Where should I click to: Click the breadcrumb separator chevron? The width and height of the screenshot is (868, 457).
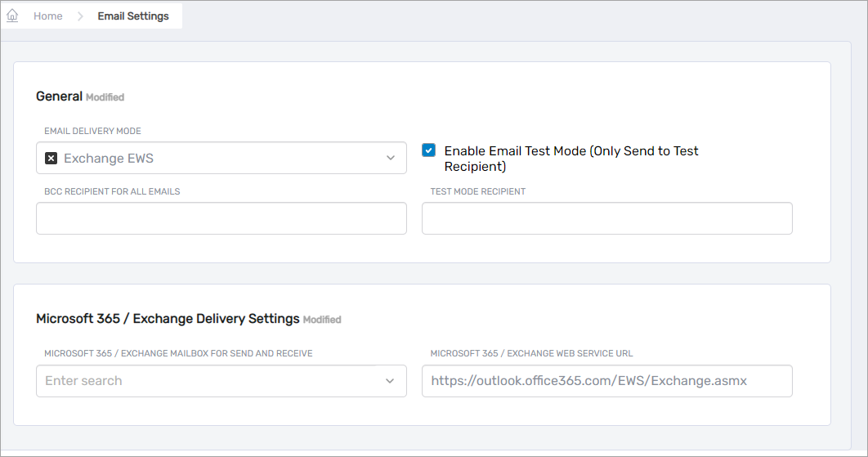pyautogui.click(x=80, y=16)
